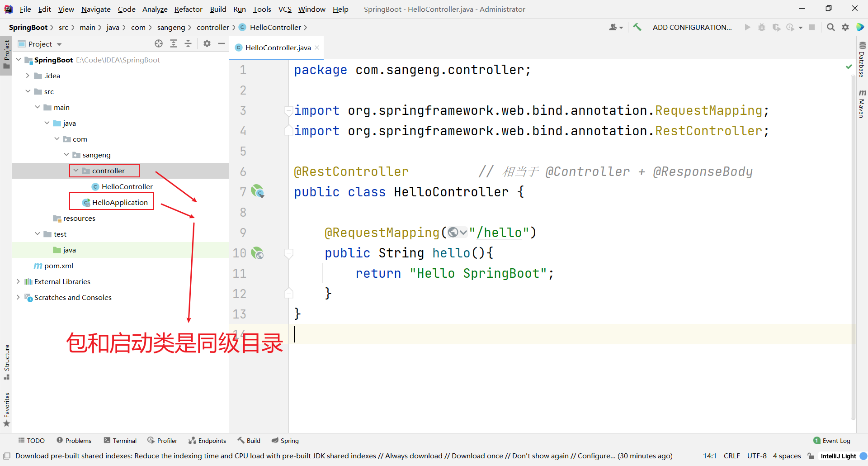
Task: Open the Spring tool window
Action: point(285,441)
